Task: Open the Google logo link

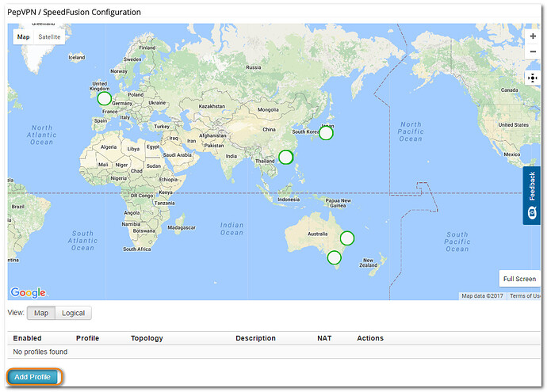Action: [x=29, y=293]
